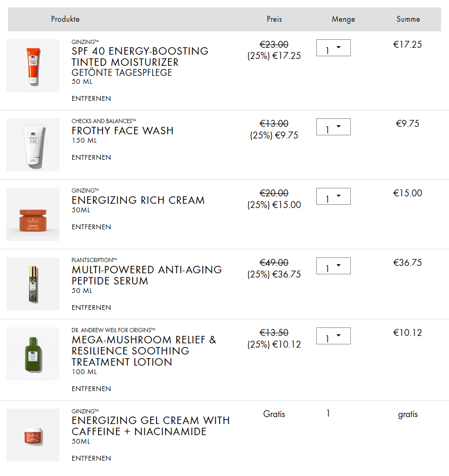Viewport: 449px width, 476px height.
Task: Click Entfernen under Frothy Face Wash
Action: (x=91, y=158)
